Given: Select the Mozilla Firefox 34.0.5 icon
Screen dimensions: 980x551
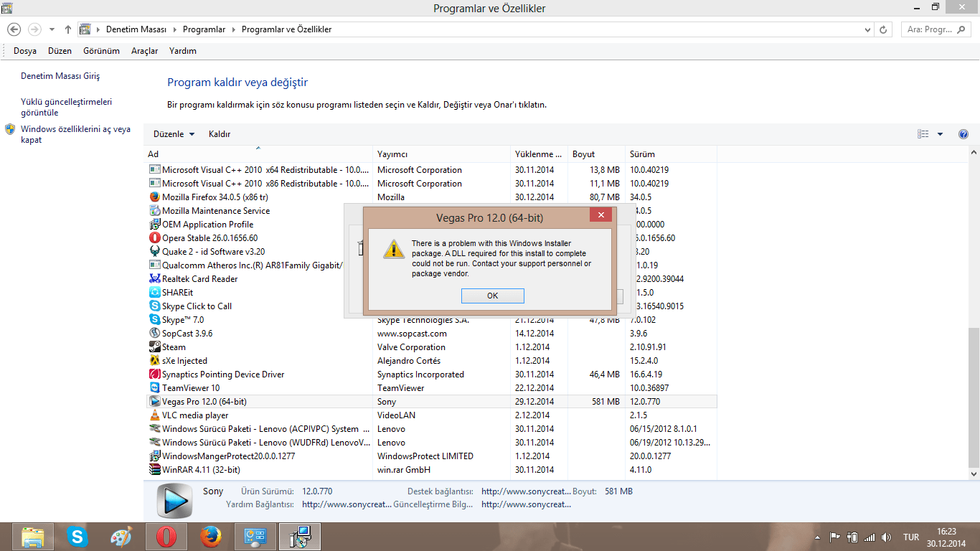Looking at the screenshot, I should point(154,197).
